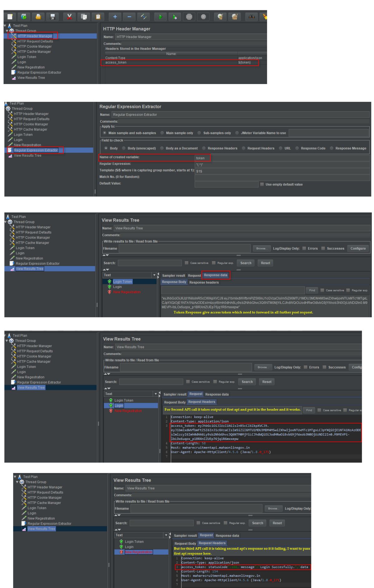
Task: Collapse all nodes with minus icon
Action: coord(129,17)
